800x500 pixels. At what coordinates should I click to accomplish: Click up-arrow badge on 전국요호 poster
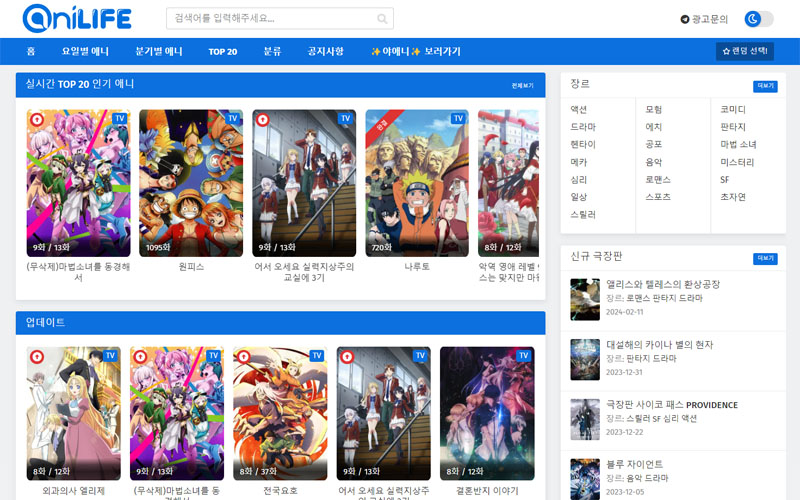(x=243, y=357)
